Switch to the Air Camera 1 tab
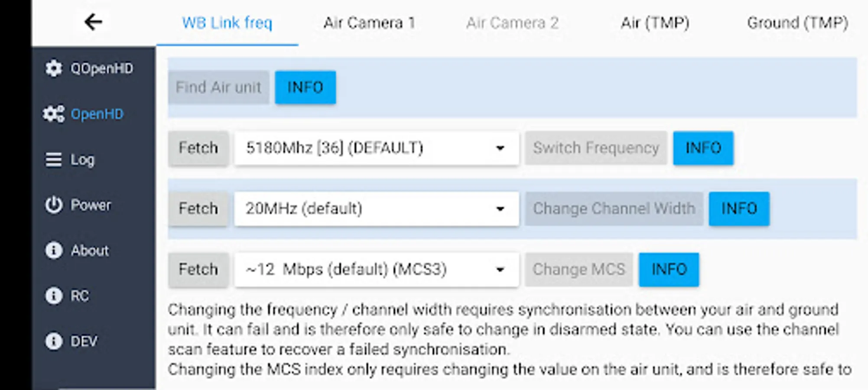 coord(369,23)
